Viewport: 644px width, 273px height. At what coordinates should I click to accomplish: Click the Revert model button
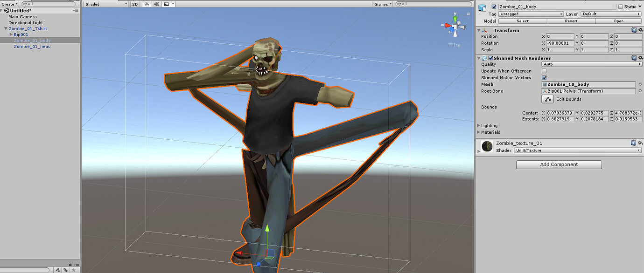coord(571,21)
